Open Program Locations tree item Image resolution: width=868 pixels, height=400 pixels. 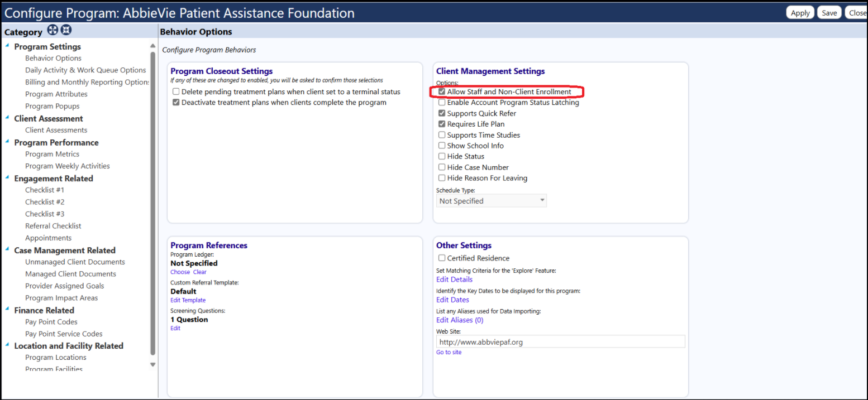point(56,358)
